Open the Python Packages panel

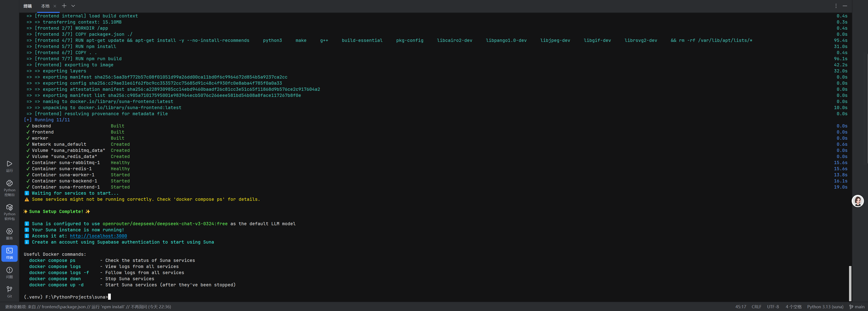pyautogui.click(x=10, y=211)
